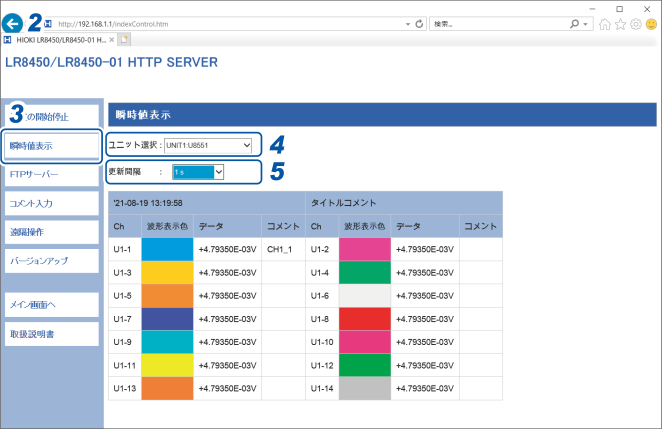
Task: Click the タイトルコメント header cell
Action: click(x=404, y=203)
